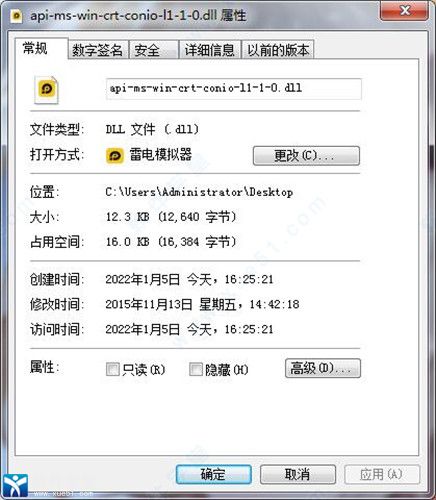Screen dimensions: 436x500
Task: Switch to the 安全 tab
Action: (x=153, y=50)
